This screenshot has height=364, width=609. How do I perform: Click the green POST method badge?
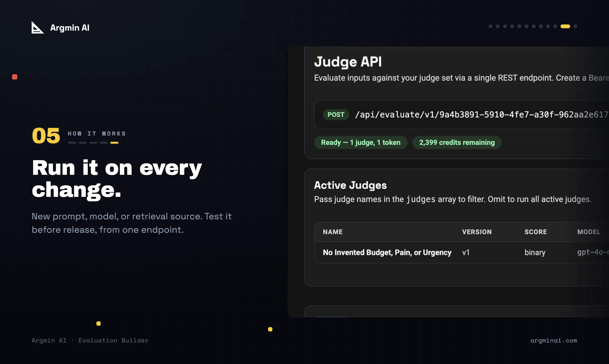(x=336, y=114)
